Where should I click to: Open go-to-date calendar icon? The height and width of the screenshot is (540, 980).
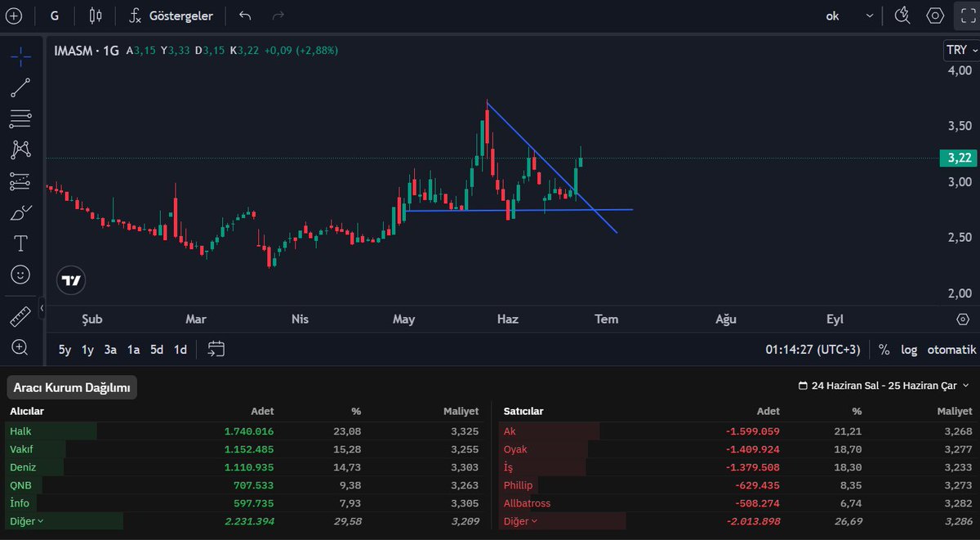click(x=216, y=350)
